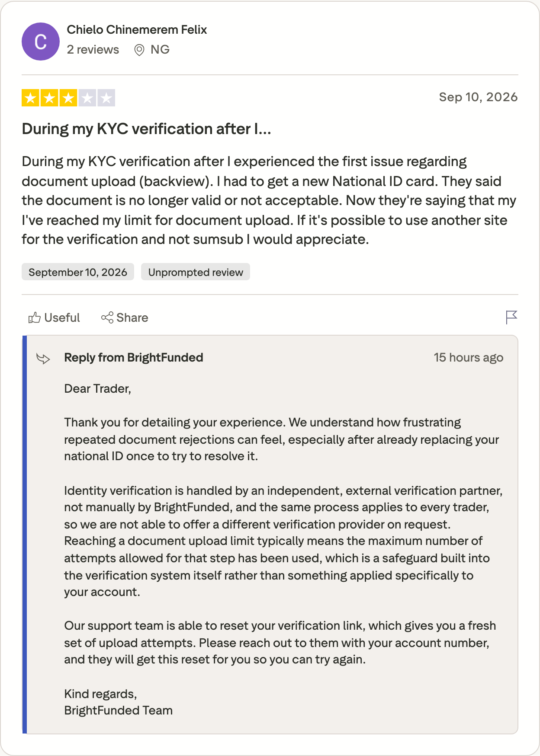Click the third yellow star
The height and width of the screenshot is (756, 540).
pyautogui.click(x=68, y=98)
